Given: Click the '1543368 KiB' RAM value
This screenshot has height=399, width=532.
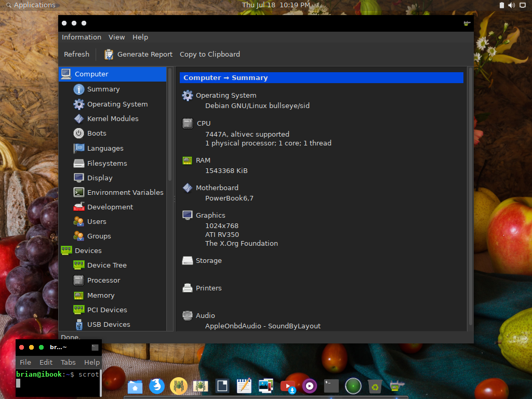Looking at the screenshot, I should tap(227, 170).
